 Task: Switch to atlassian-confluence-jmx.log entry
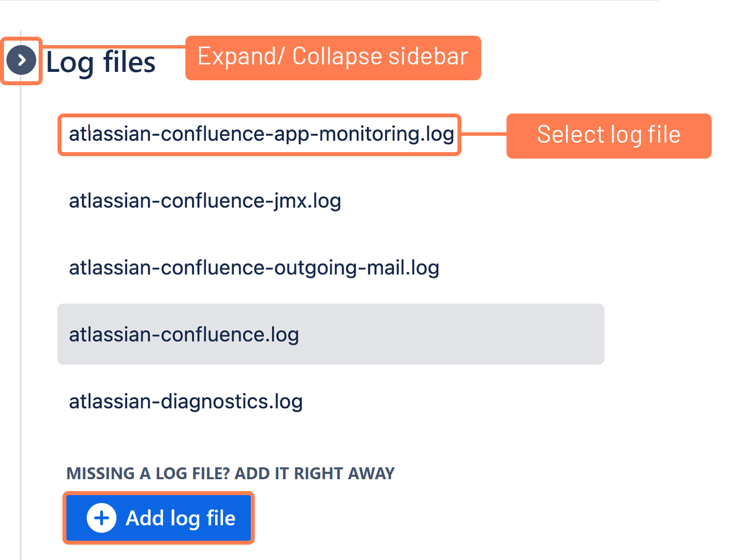204,201
